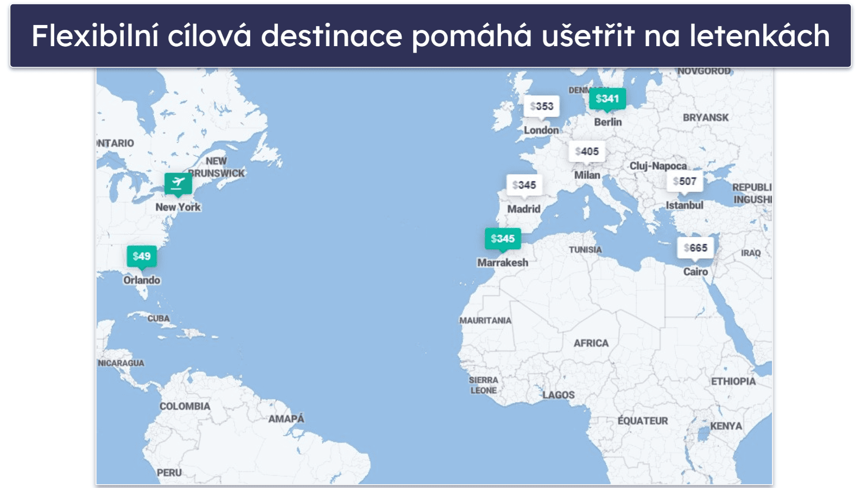Image resolution: width=868 pixels, height=488 pixels.
Task: Click the TUNISIA map label
Action: coord(585,250)
